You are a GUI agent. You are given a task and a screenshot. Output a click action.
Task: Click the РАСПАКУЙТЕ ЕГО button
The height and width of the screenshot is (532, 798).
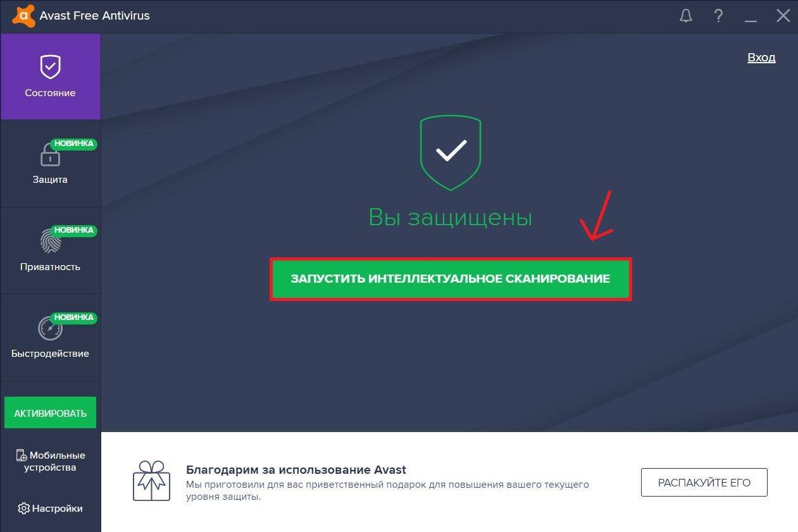[x=704, y=483]
